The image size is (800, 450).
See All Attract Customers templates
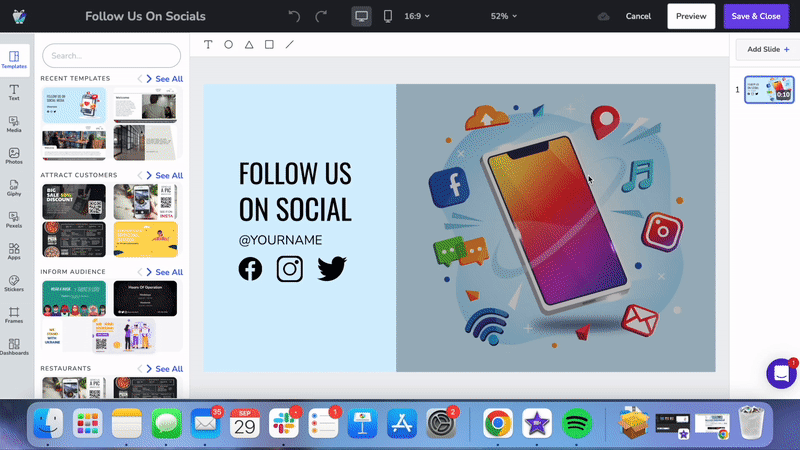click(169, 176)
